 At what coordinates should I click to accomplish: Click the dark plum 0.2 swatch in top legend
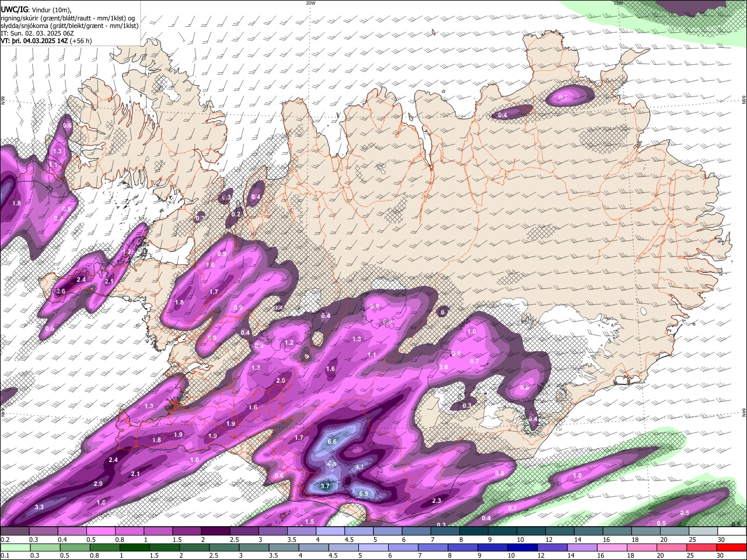[15, 531]
